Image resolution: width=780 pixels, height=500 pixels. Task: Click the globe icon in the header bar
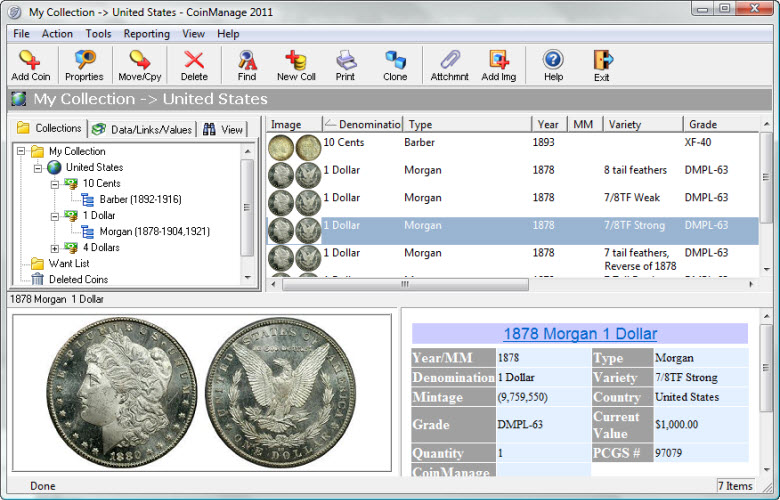pyautogui.click(x=18, y=99)
